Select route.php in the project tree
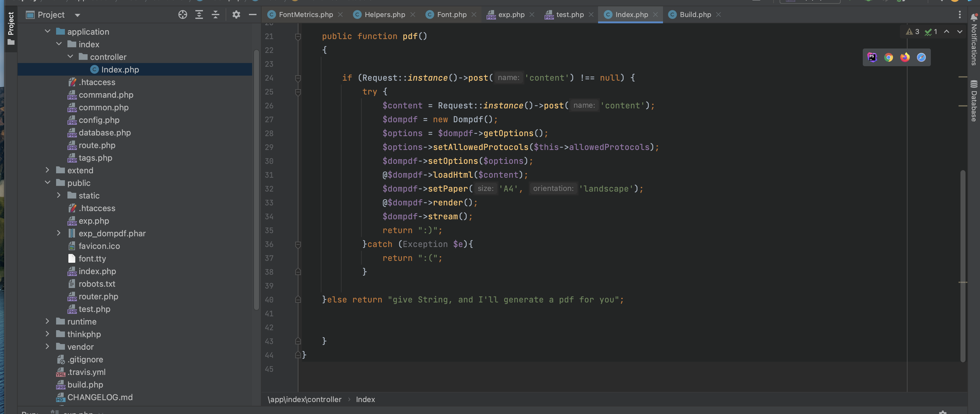980x414 pixels. tap(97, 145)
